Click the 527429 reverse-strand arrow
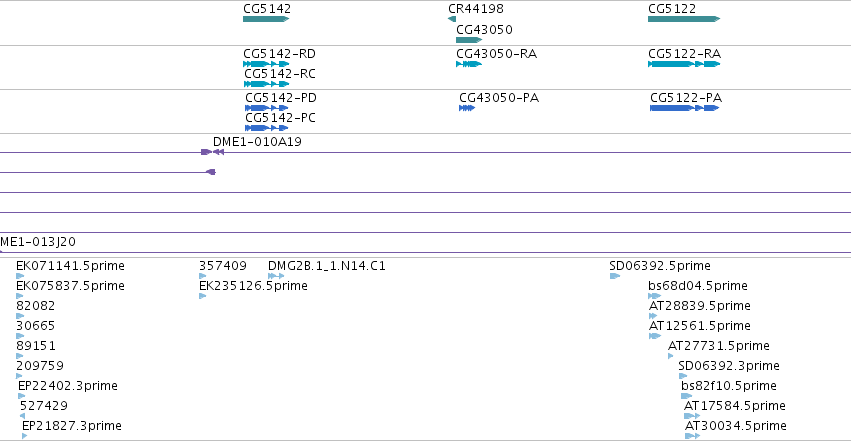This screenshot has width=851, height=441. click(22, 416)
